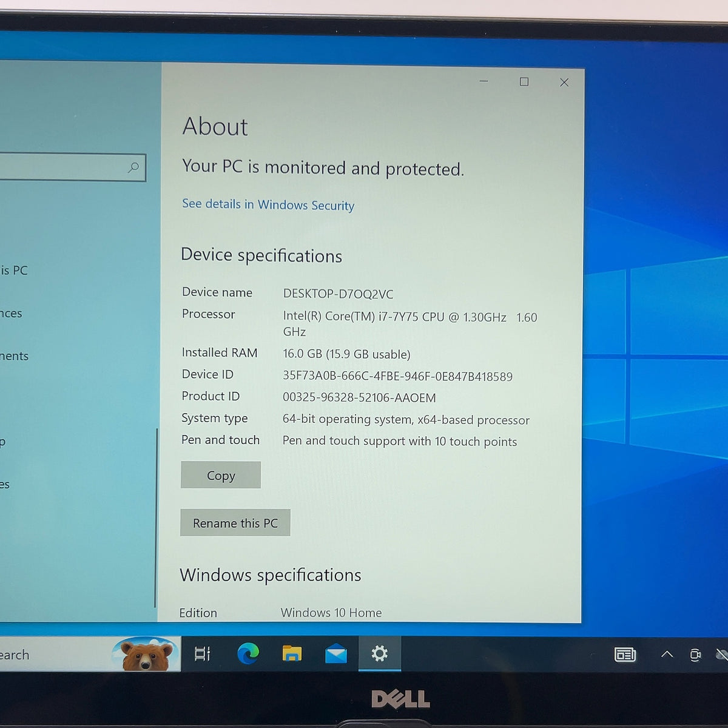Click the magnifier icon in Settings search
This screenshot has width=728, height=728.
pyautogui.click(x=133, y=167)
